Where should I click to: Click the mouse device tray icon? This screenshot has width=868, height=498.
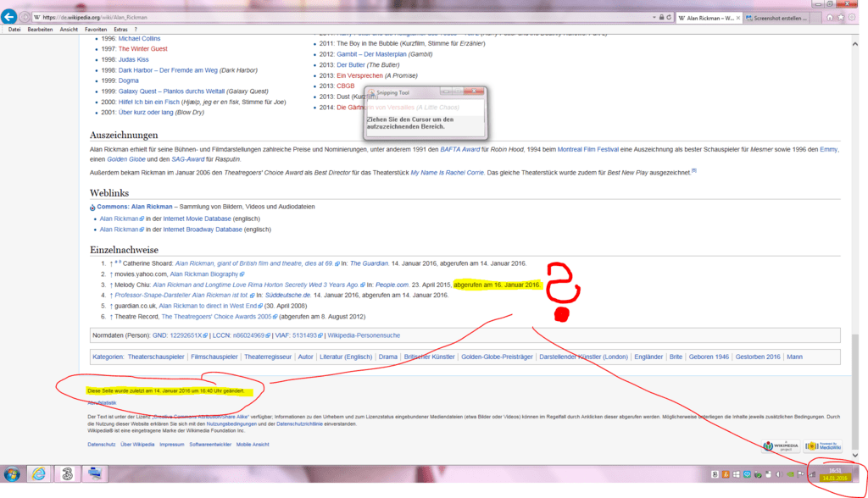click(768, 474)
